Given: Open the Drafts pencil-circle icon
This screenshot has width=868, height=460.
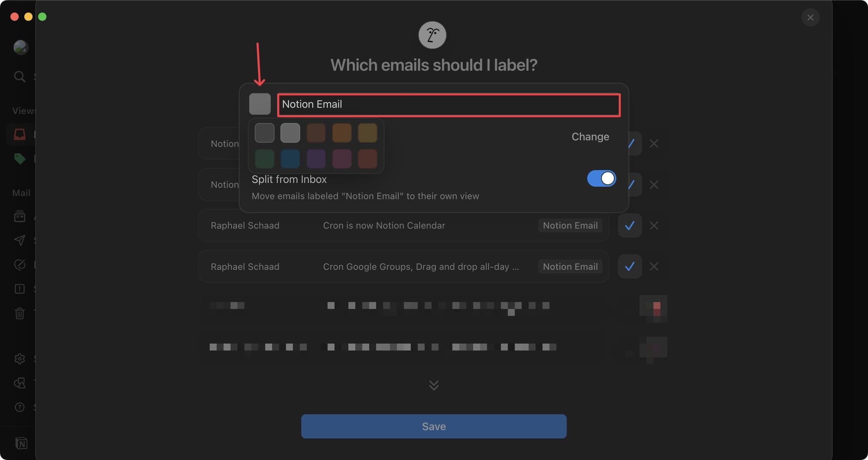Looking at the screenshot, I should (20, 264).
